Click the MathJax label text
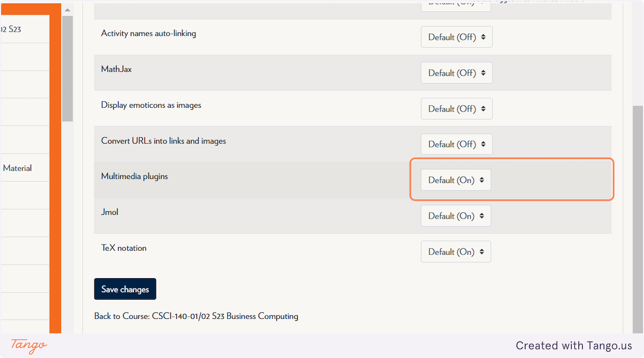This screenshot has width=644, height=358. point(116,69)
